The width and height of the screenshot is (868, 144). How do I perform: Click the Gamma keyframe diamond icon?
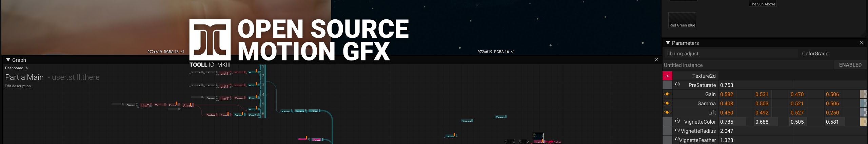[667, 103]
